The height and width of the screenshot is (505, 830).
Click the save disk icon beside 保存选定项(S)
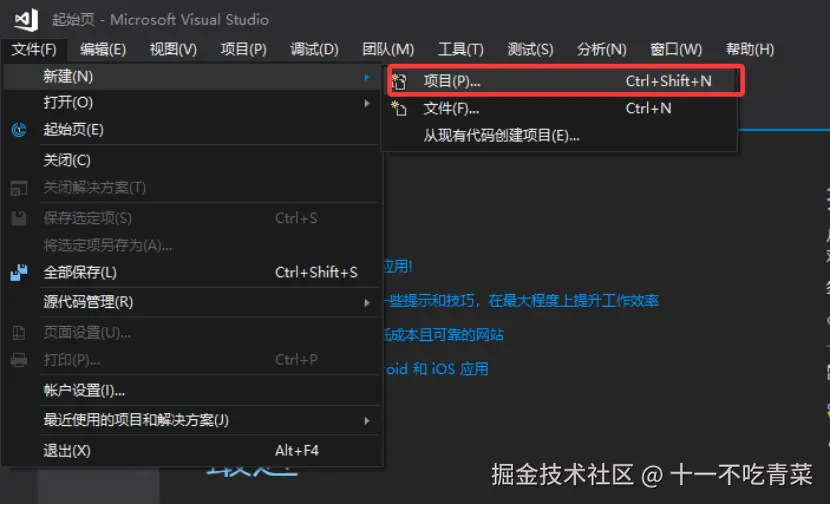click(x=19, y=218)
